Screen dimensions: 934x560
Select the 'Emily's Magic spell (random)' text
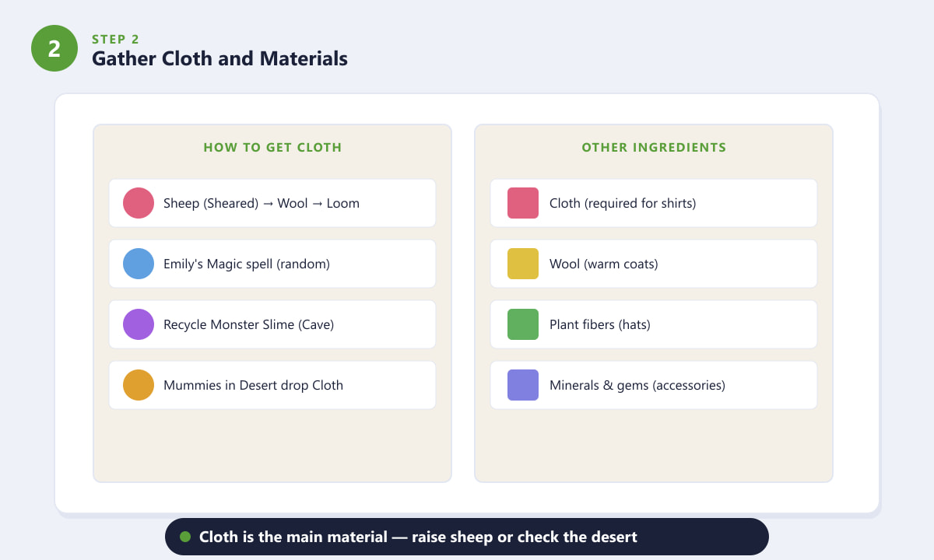click(x=247, y=264)
